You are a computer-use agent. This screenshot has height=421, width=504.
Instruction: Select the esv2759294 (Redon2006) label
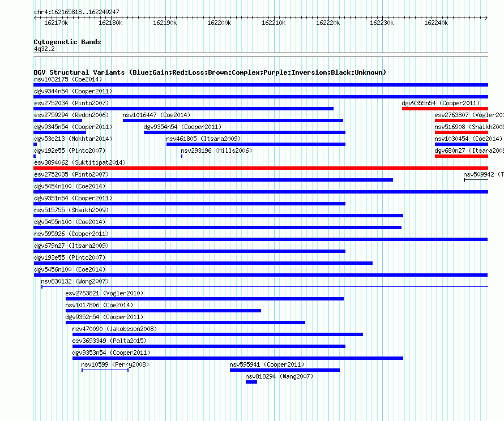(71, 115)
